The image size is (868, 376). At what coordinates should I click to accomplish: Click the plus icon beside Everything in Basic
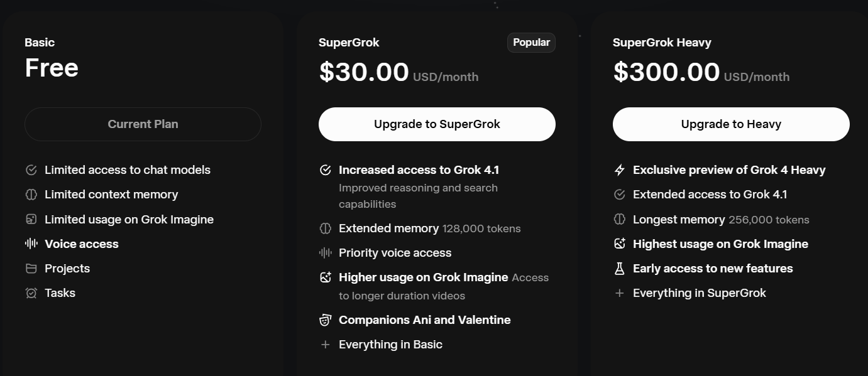pos(325,345)
